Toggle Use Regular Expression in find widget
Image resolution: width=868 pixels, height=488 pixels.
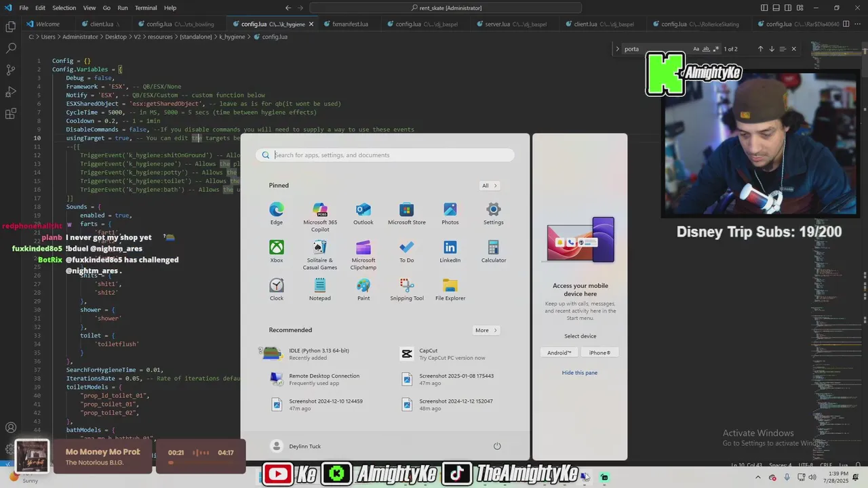(715, 49)
